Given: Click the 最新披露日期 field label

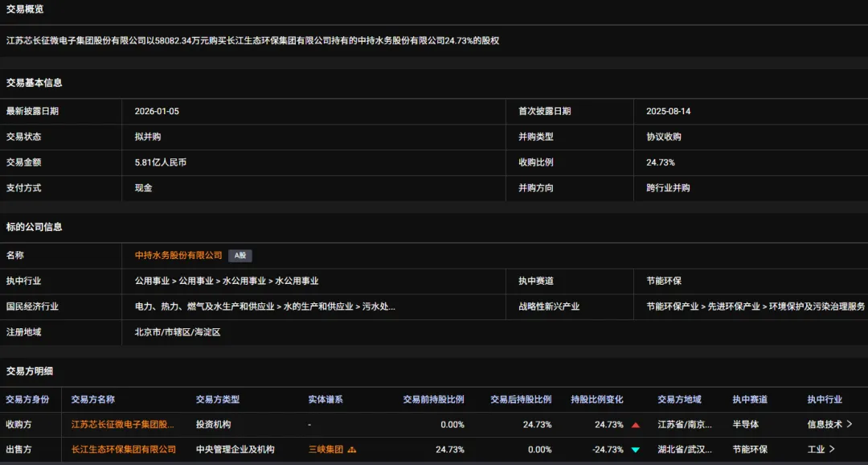Looking at the screenshot, I should [x=32, y=111].
